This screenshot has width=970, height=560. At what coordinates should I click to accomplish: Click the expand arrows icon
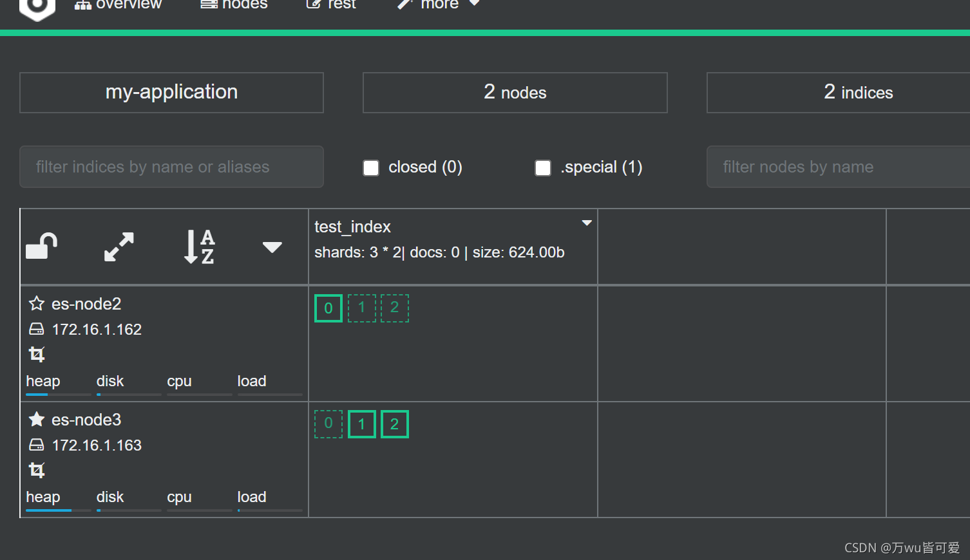coord(119,247)
